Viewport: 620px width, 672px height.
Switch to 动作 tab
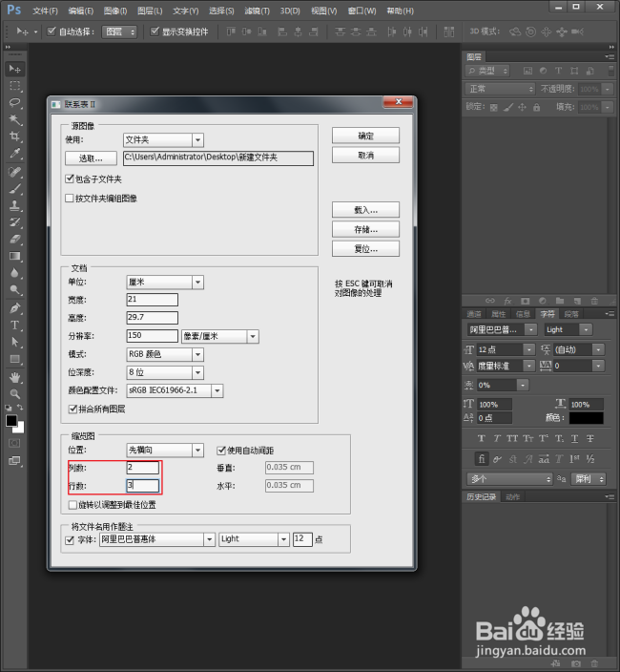click(x=512, y=496)
